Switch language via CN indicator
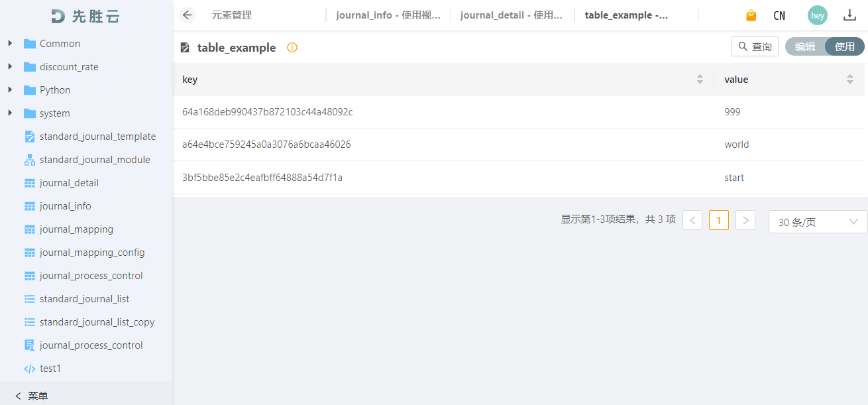This screenshot has width=868, height=405. tap(779, 15)
